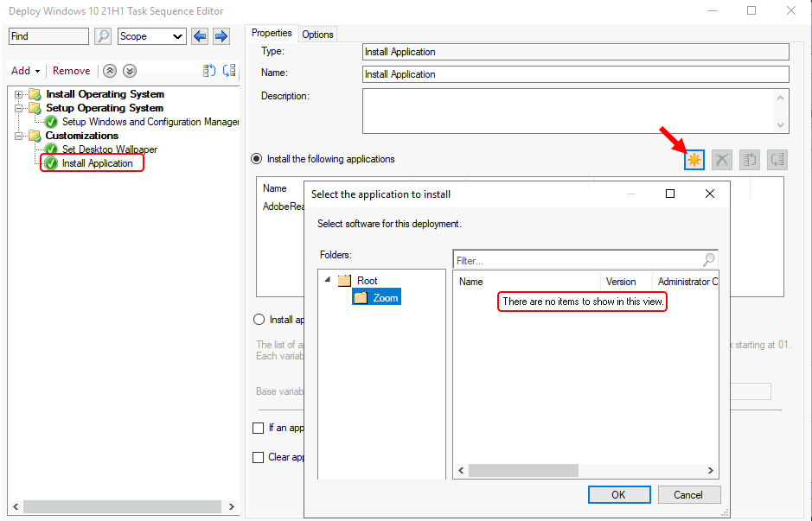Select the Install the following applications radio button
812x521 pixels.
tap(256, 158)
